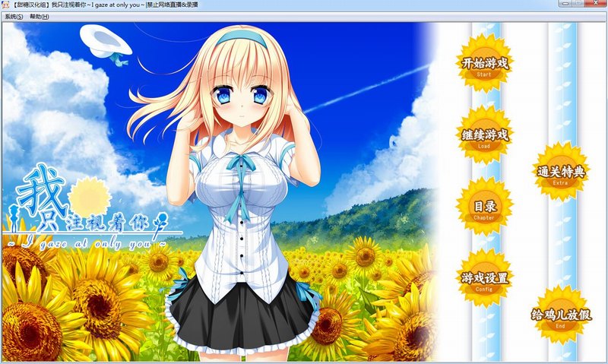Click the 给鸡儿放假 End sunflower
This screenshot has height=364, width=608.
[x=561, y=315]
